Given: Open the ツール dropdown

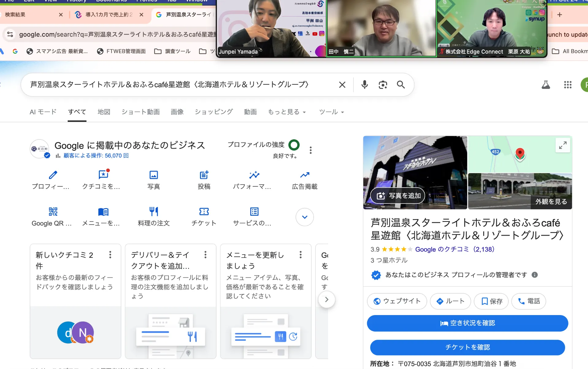Looking at the screenshot, I should click(331, 112).
